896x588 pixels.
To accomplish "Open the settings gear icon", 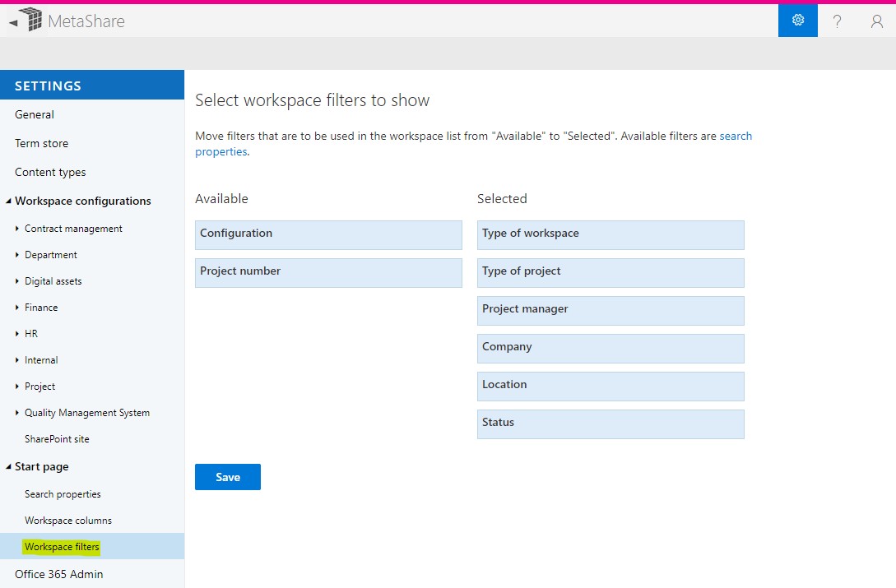I will pyautogui.click(x=796, y=20).
